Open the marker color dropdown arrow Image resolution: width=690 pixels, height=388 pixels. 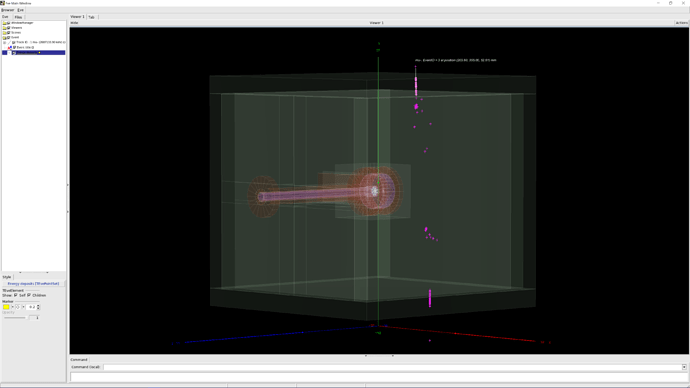(12, 307)
